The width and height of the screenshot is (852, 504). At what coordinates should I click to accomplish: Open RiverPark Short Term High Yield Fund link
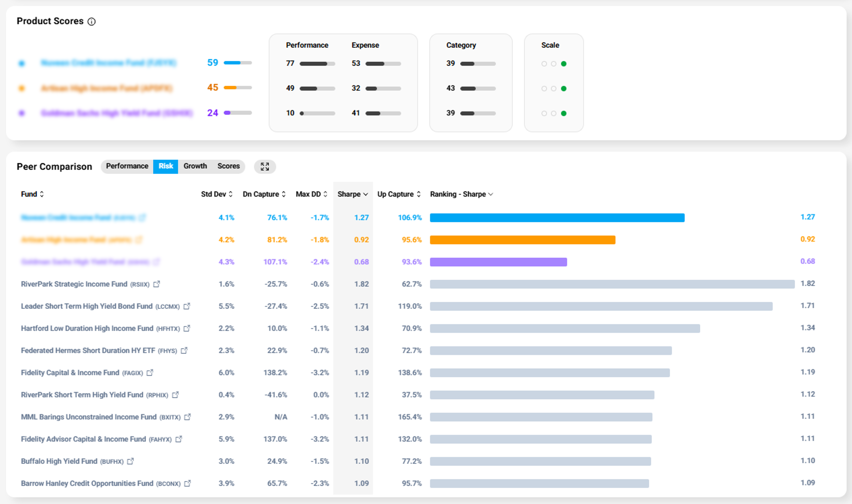(x=95, y=395)
